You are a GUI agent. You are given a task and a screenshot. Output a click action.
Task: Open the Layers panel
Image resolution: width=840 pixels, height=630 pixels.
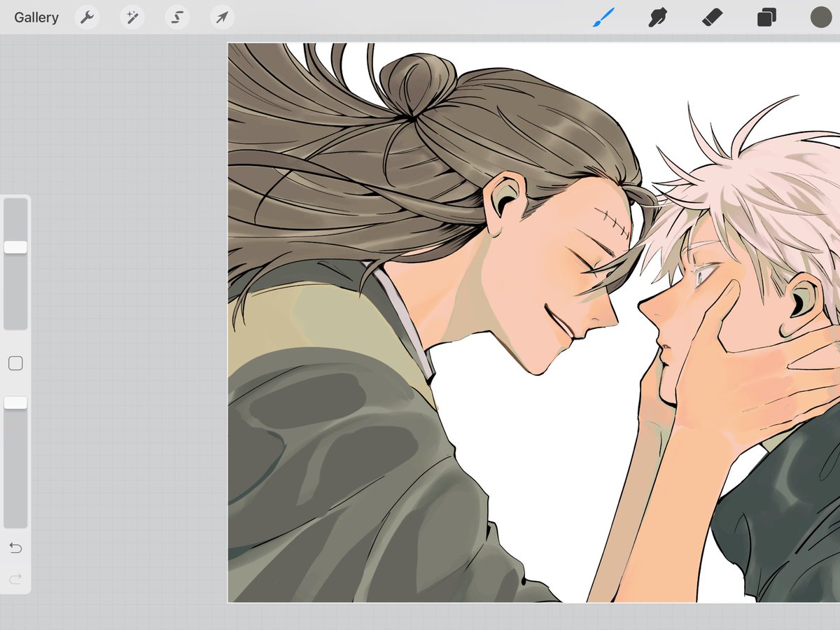pyautogui.click(x=766, y=17)
